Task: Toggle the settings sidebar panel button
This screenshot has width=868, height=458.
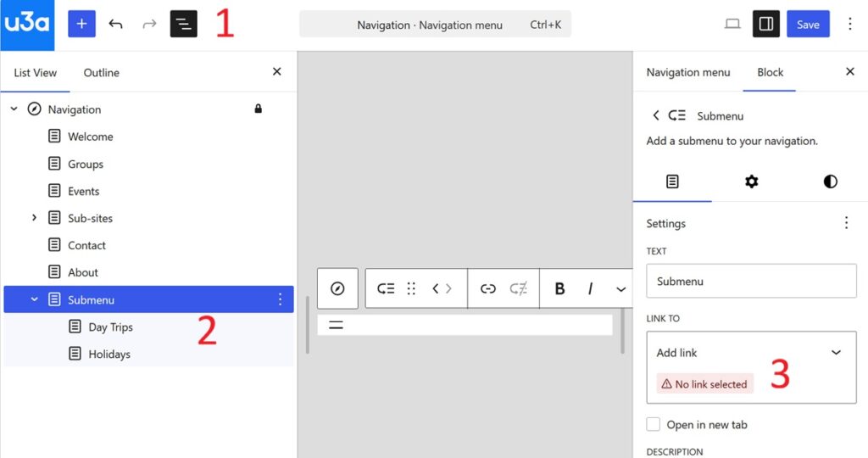Action: tap(766, 24)
